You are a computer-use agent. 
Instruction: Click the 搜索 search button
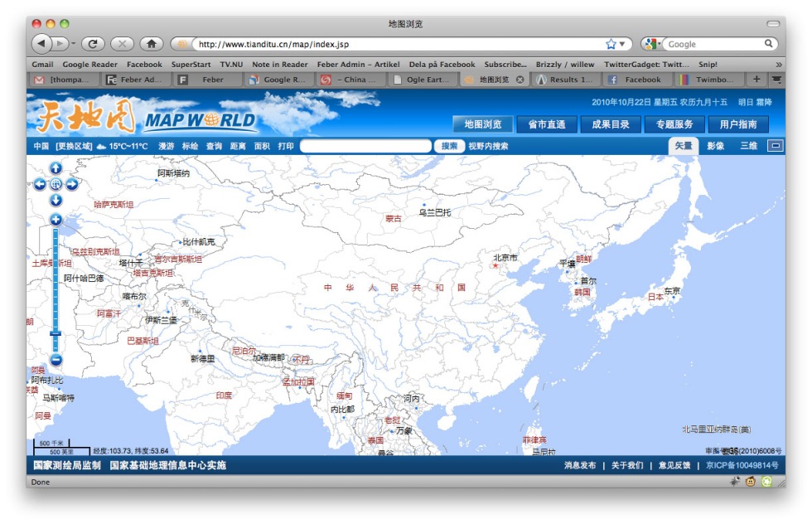point(449,146)
